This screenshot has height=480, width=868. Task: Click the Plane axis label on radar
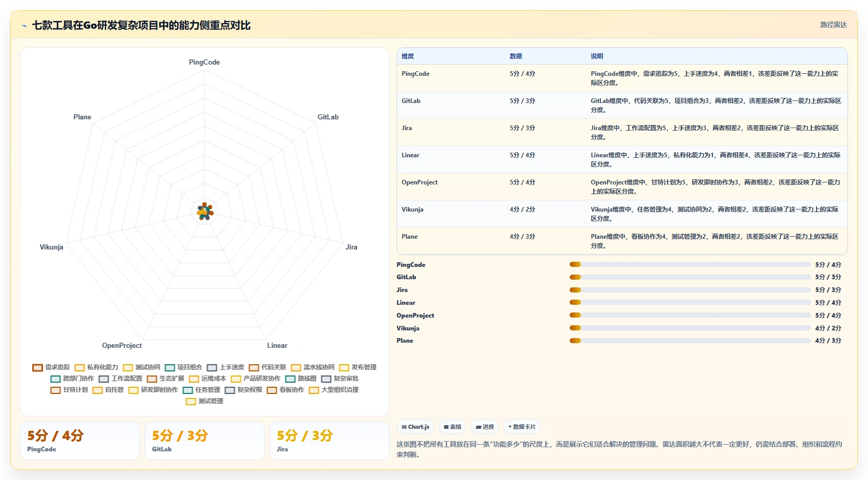[82, 117]
